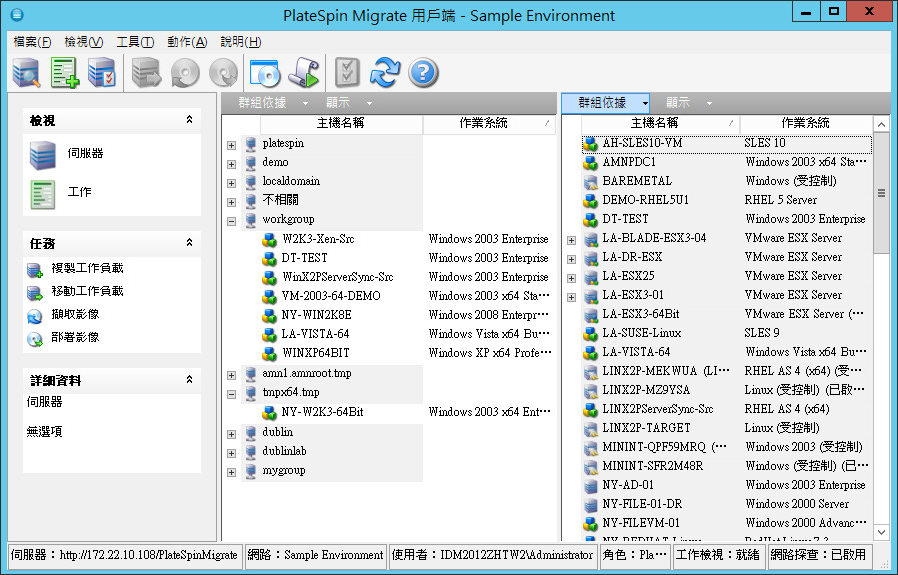Collapse the 檢視 sidebar section
This screenshot has height=575, width=898.
189,120
